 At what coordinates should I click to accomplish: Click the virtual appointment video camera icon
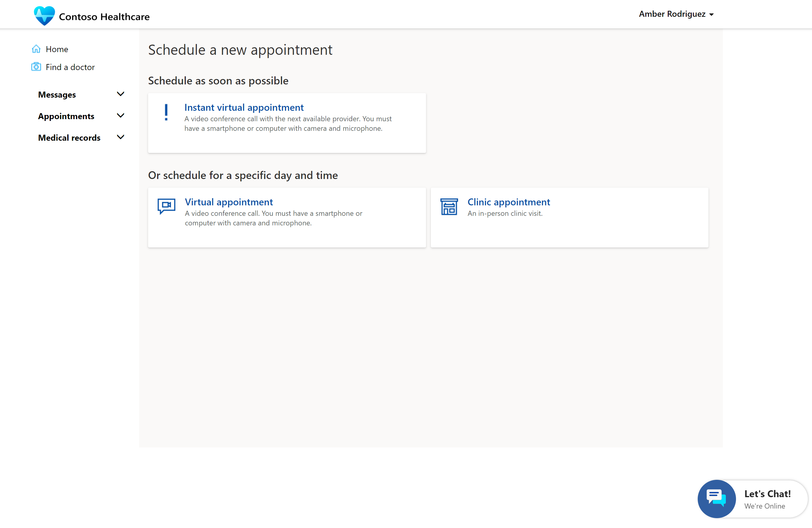166,205
